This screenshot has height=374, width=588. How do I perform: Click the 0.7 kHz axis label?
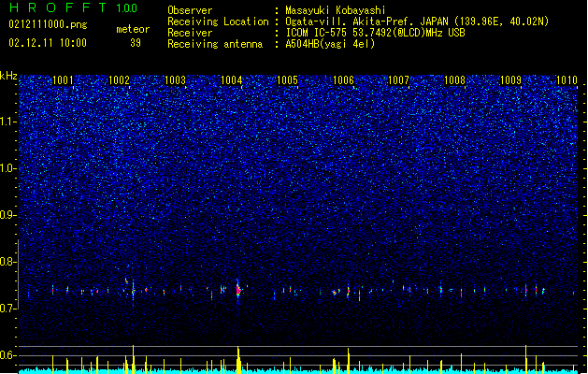[x=7, y=309]
